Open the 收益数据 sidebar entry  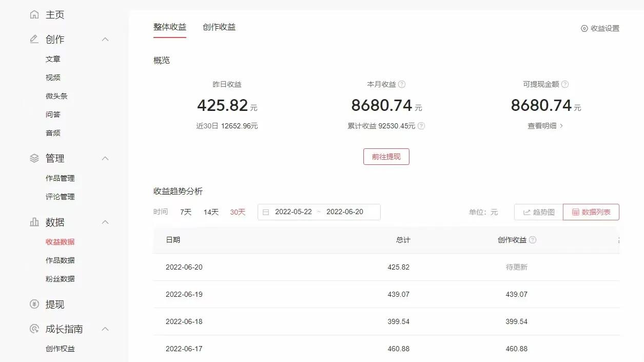point(60,241)
